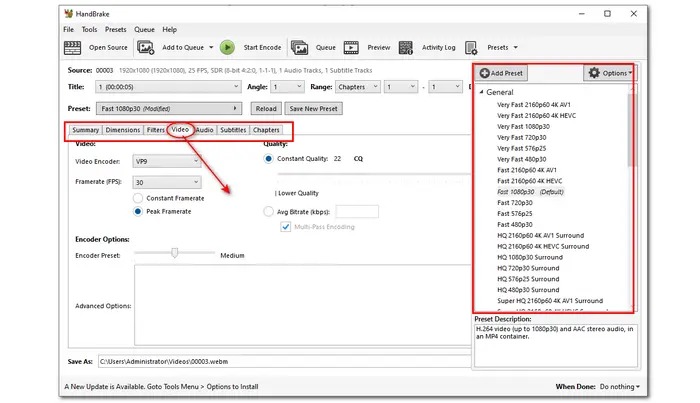Open the Angle dropdown
The width and height of the screenshot is (700, 403).
pos(287,87)
